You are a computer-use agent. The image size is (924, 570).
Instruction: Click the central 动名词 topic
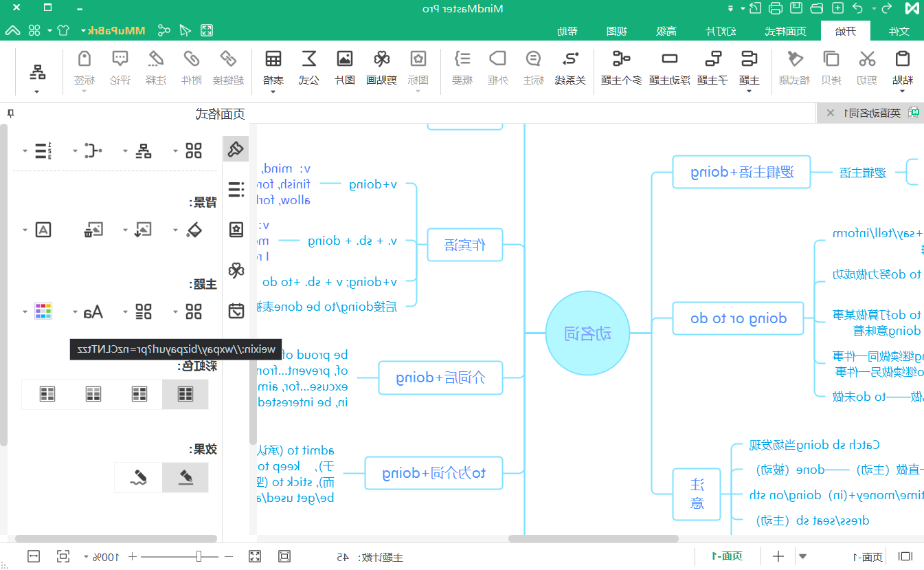click(587, 333)
